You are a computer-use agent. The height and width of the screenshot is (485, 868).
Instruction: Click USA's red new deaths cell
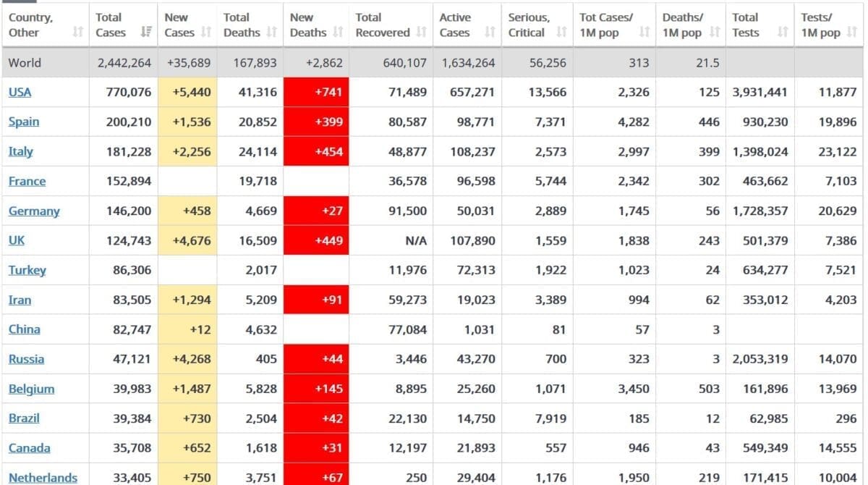coord(316,92)
